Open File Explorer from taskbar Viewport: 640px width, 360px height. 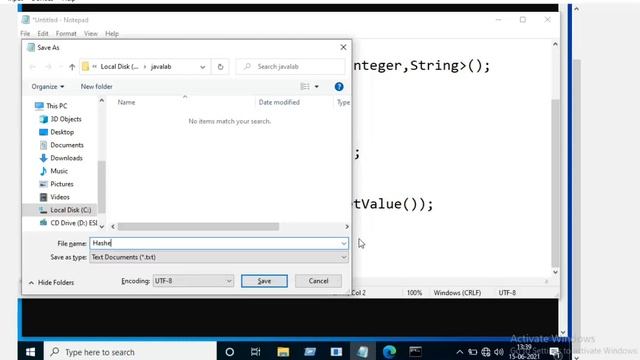tap(283, 352)
